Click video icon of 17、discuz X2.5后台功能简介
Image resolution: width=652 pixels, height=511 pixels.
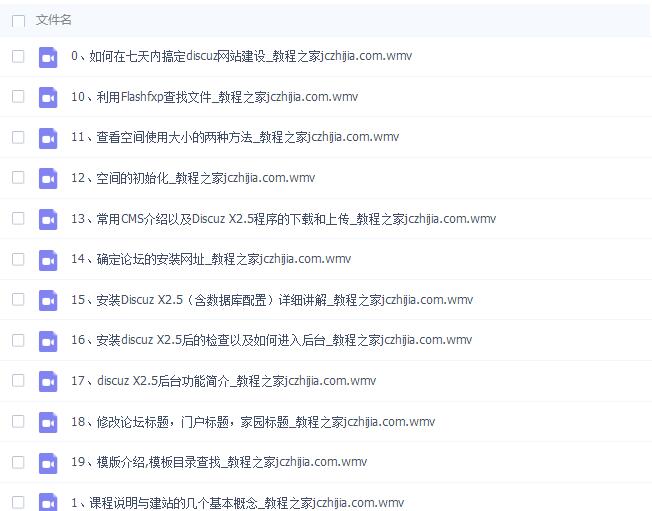point(48,381)
